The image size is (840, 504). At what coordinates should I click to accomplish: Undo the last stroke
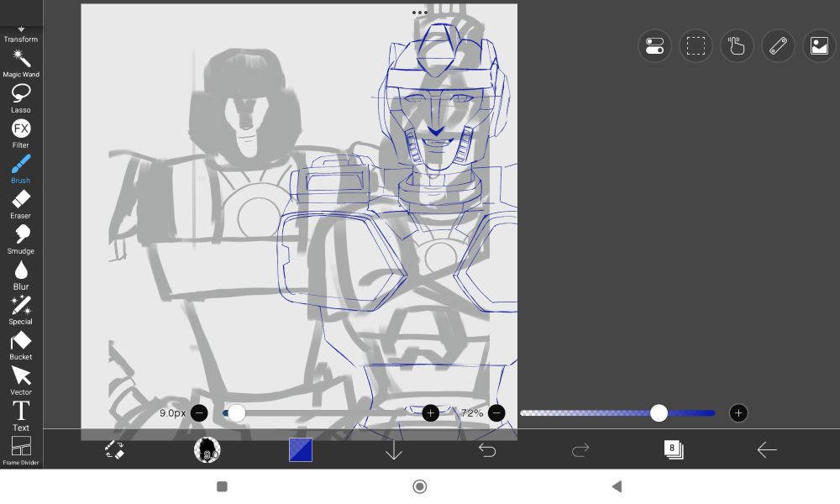[487, 450]
